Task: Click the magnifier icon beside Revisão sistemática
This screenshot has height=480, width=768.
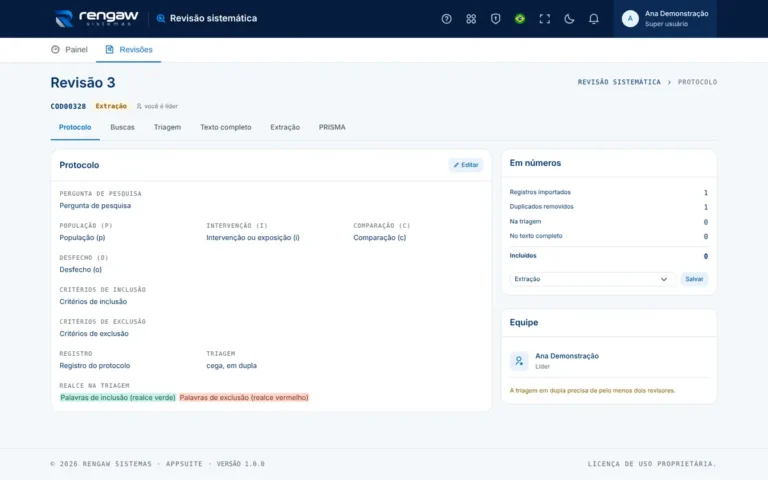Action: 160,19
